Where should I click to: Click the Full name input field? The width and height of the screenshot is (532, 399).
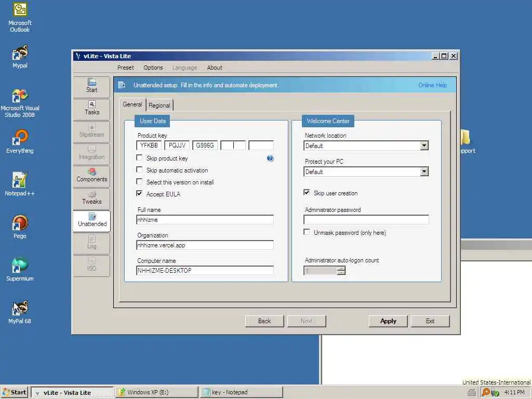pos(205,220)
